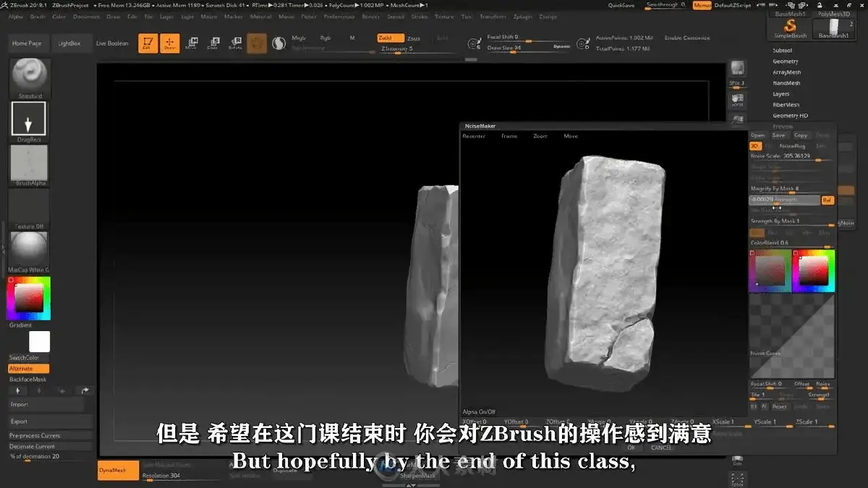868x488 pixels.
Task: Adjust the ColorBlend slider
Action: 791,243
